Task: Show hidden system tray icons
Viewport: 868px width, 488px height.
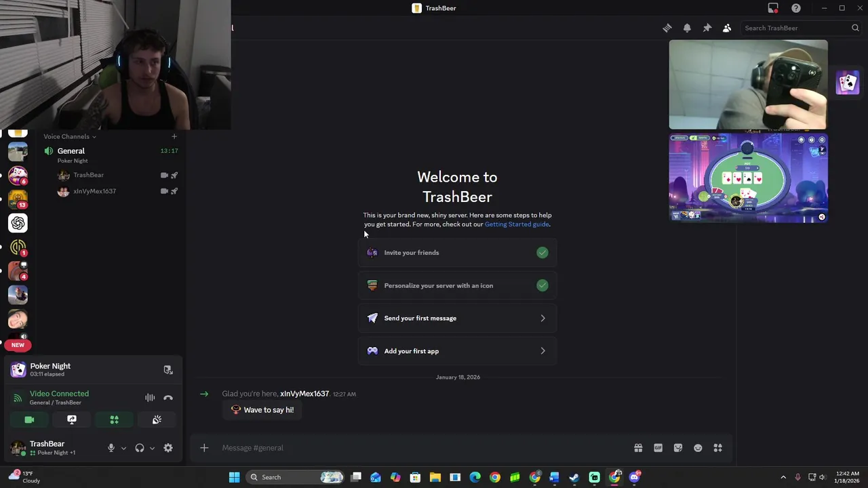Action: 783,477
